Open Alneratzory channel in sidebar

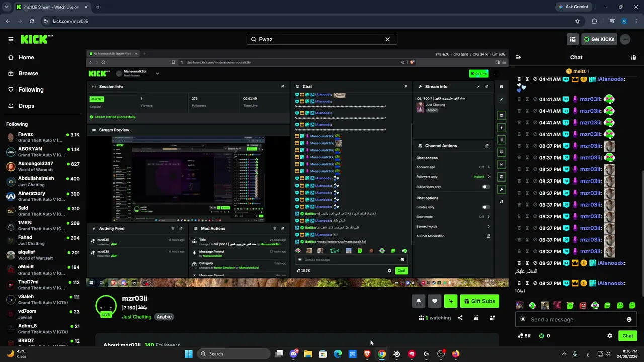coord(43,196)
